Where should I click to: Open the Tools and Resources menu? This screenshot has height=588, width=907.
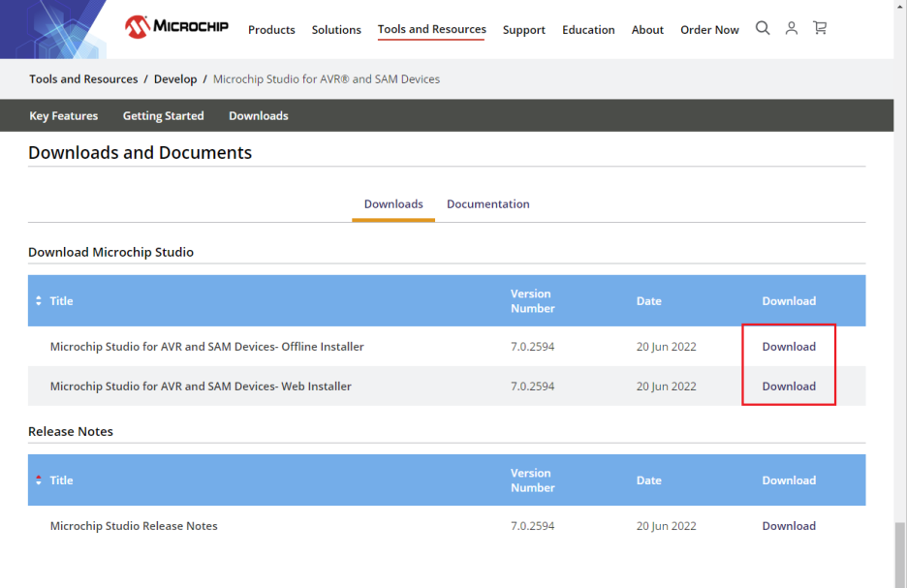431,29
